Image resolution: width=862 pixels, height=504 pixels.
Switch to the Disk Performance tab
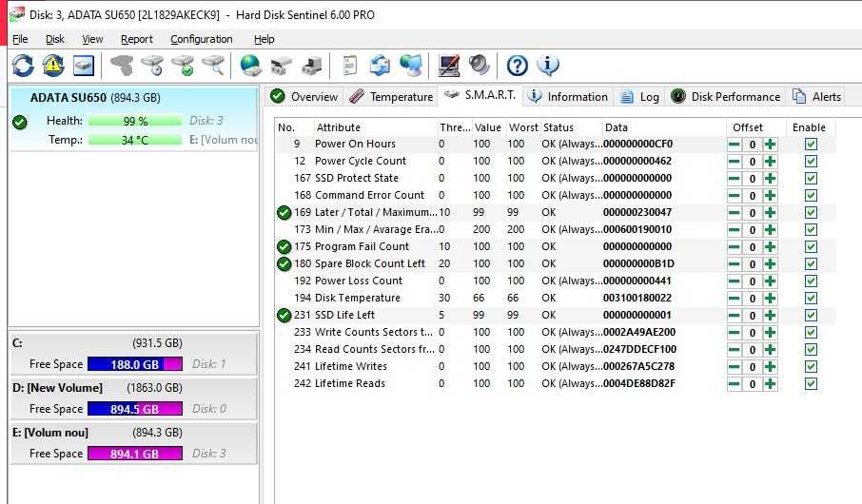click(x=726, y=97)
